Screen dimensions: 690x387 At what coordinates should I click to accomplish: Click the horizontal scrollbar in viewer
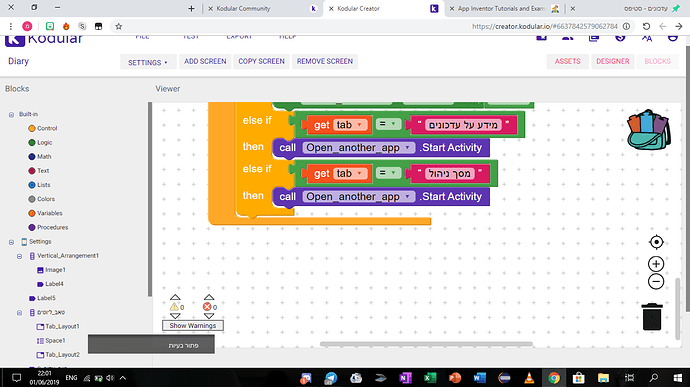click(x=426, y=344)
